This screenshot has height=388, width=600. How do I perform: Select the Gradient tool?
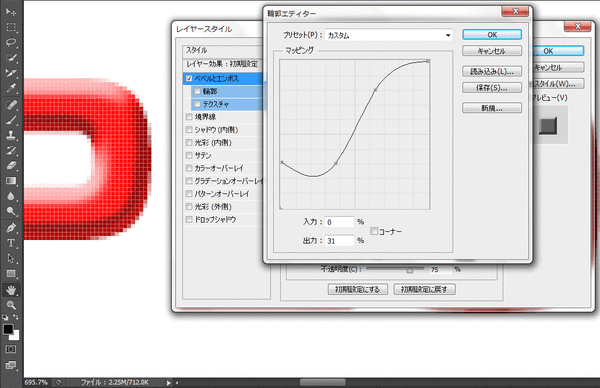click(x=11, y=181)
